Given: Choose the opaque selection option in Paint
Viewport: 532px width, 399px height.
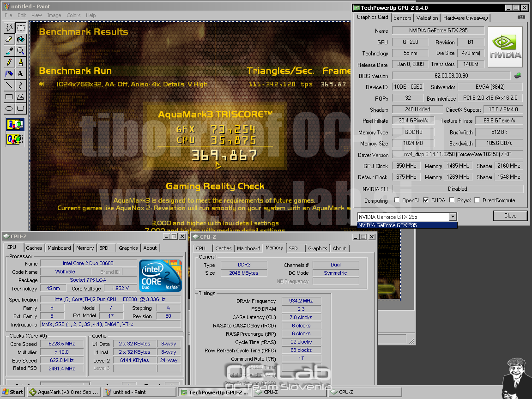Looking at the screenshot, I should [x=15, y=125].
